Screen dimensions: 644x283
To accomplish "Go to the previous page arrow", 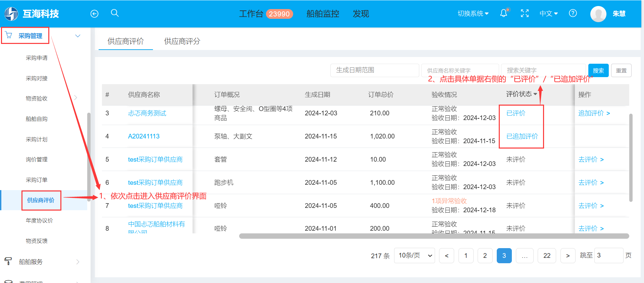I will pos(446,256).
